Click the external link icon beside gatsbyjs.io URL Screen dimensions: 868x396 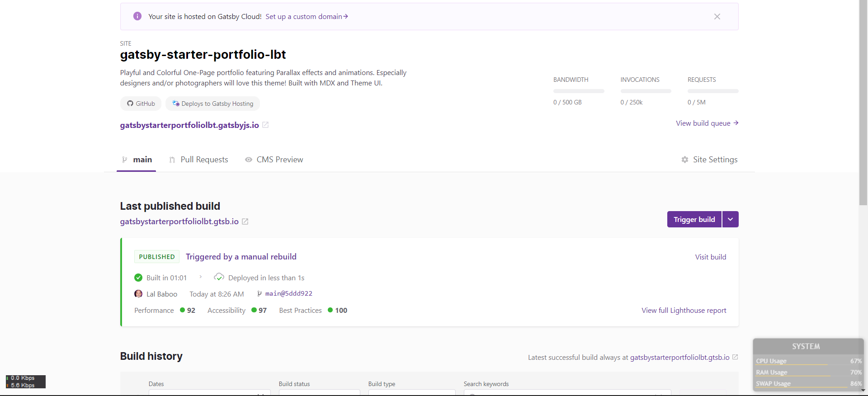point(265,125)
